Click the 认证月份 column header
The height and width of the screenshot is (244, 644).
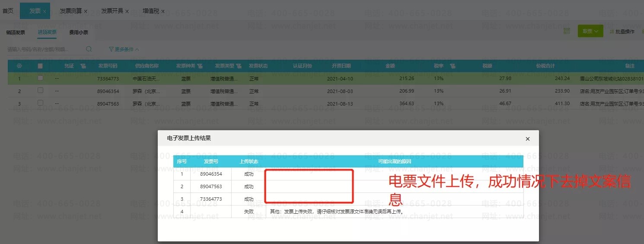302,66
